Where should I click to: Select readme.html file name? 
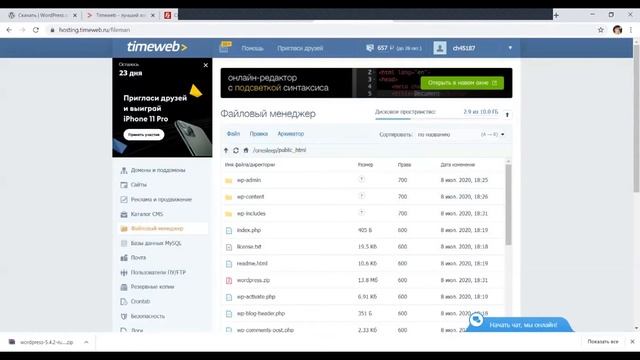252,264
